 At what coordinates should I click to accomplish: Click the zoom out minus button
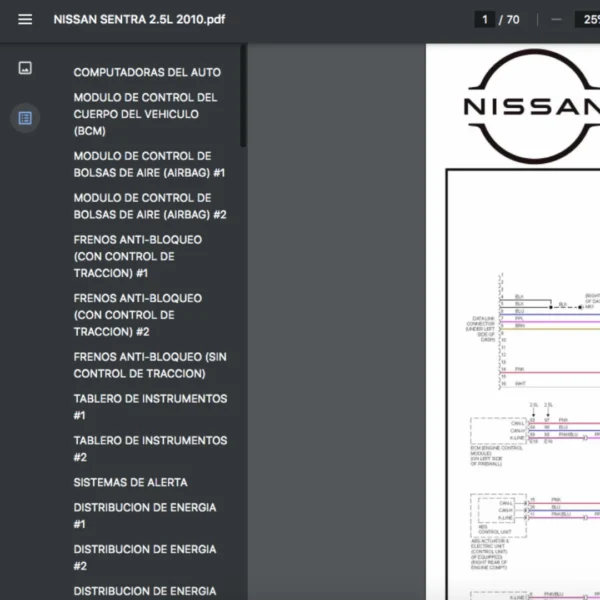click(x=556, y=19)
